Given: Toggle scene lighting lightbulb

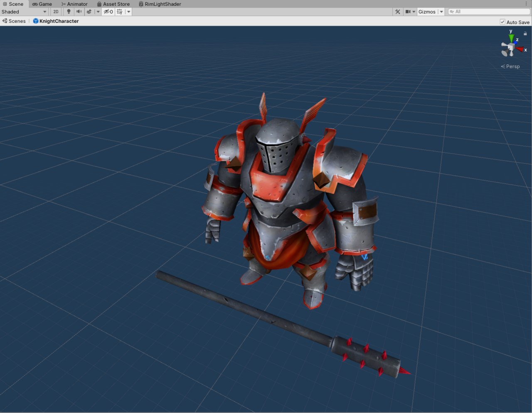Looking at the screenshot, I should tap(69, 12).
